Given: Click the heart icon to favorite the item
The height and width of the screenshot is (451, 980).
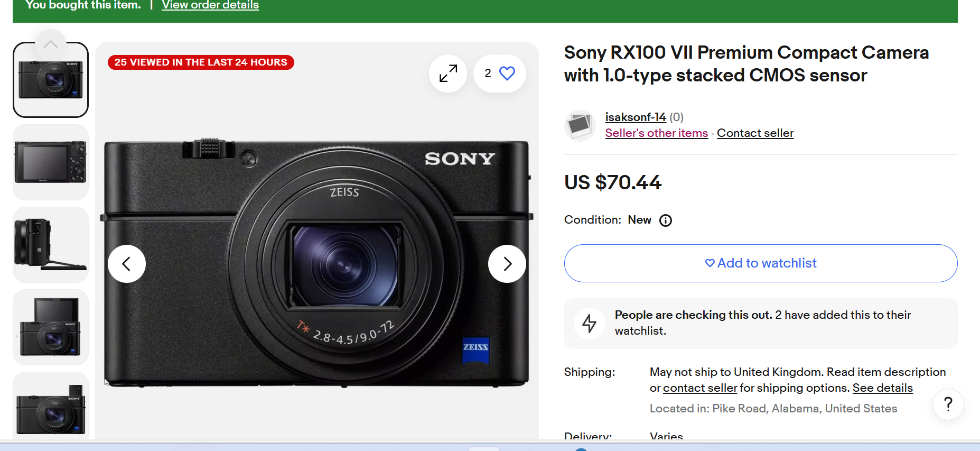Looking at the screenshot, I should click(507, 73).
